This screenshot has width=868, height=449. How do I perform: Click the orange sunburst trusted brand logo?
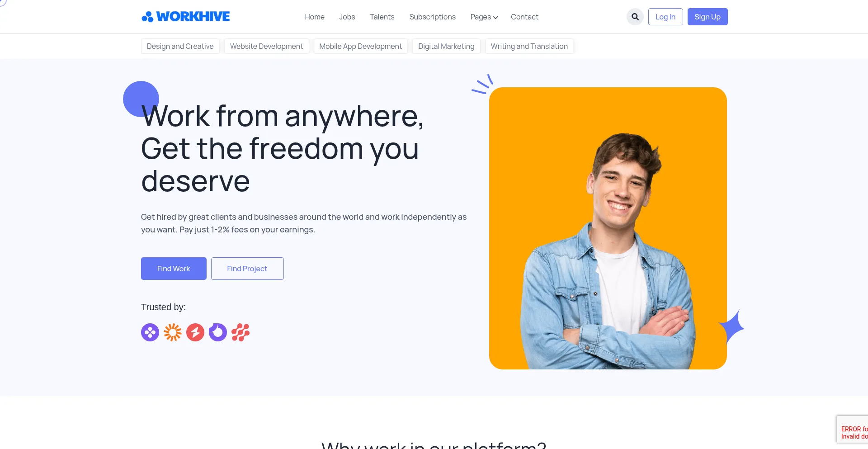[173, 332]
